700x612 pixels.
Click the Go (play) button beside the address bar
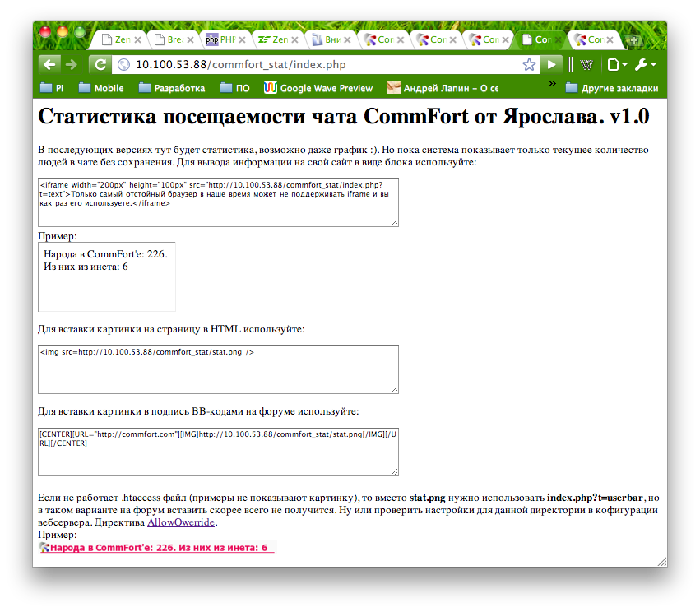[552, 64]
